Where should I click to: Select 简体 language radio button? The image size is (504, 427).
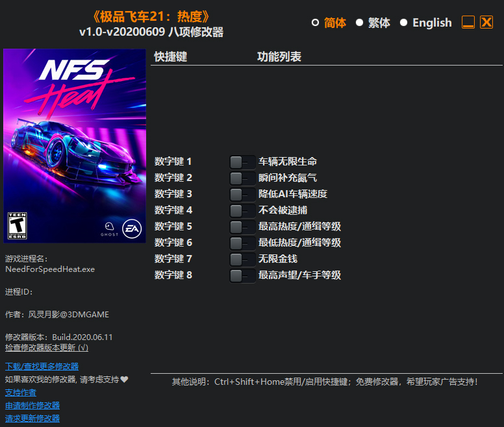pyautogui.click(x=315, y=23)
